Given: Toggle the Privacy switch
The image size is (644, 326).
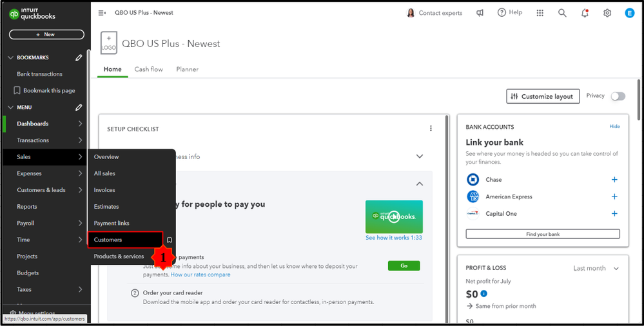Looking at the screenshot, I should [x=618, y=96].
